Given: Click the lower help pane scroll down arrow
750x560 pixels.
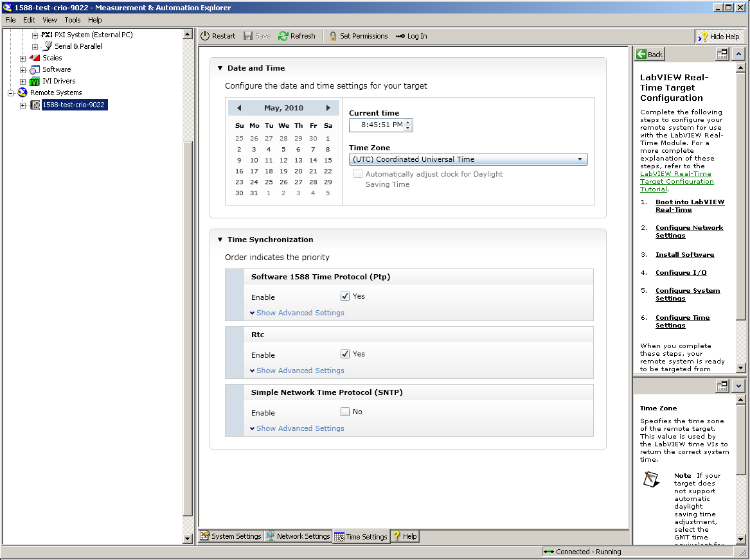Looking at the screenshot, I should click(741, 539).
